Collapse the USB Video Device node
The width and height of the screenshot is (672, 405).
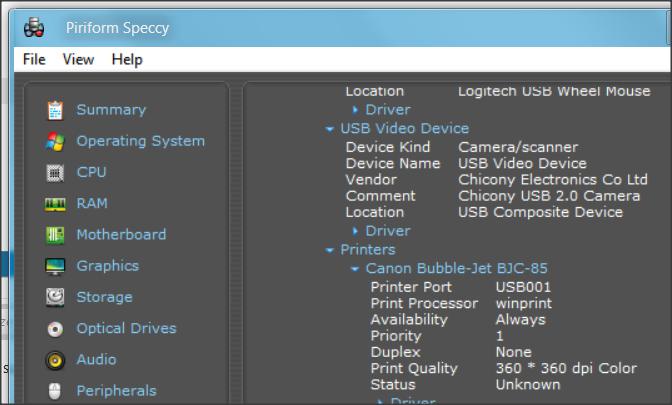(330, 129)
